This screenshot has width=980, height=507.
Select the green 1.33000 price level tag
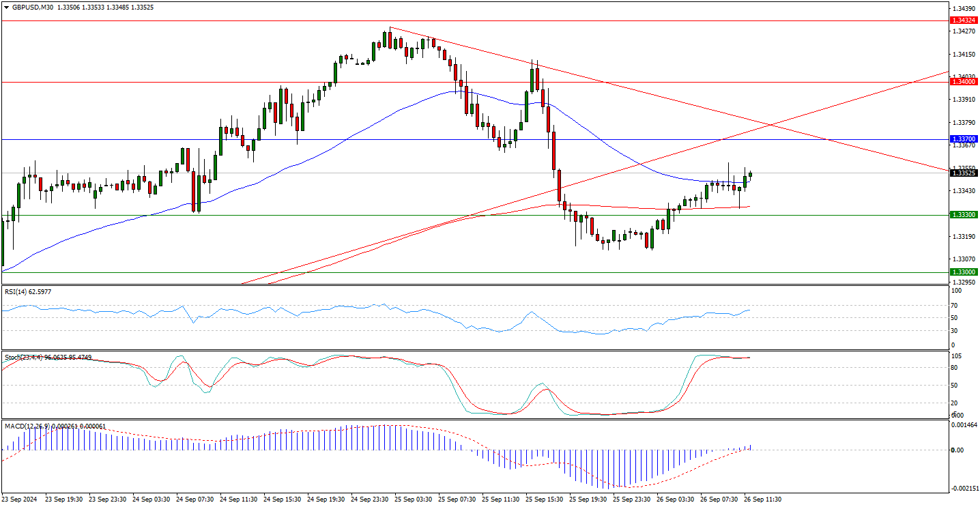[x=963, y=272]
